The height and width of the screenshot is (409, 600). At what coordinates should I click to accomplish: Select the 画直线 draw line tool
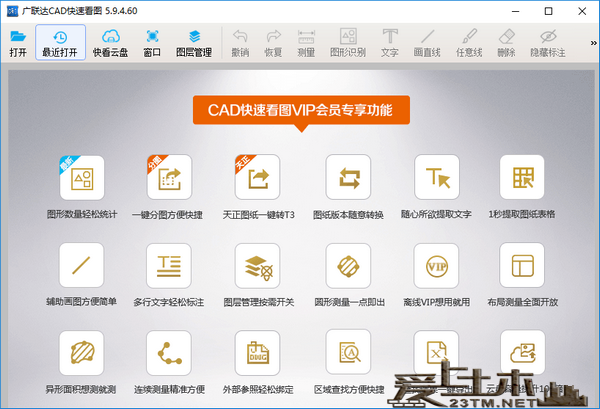pyautogui.click(x=427, y=42)
